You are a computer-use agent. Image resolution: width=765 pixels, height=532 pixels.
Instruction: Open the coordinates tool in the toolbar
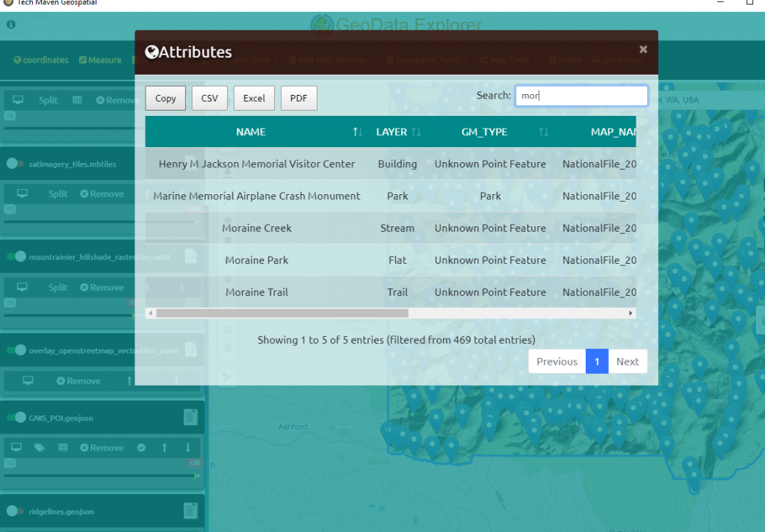(41, 60)
